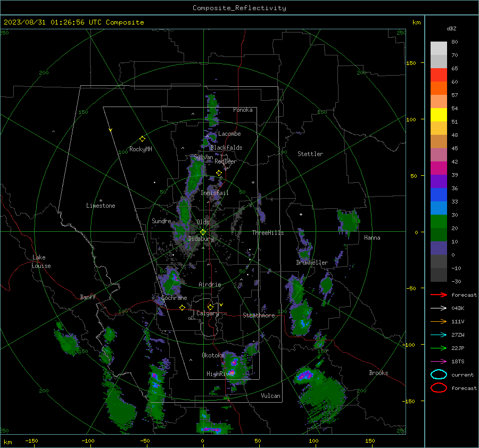Click the 18TS legend label
Viewport: 479px width, 448px height.
(x=458, y=362)
